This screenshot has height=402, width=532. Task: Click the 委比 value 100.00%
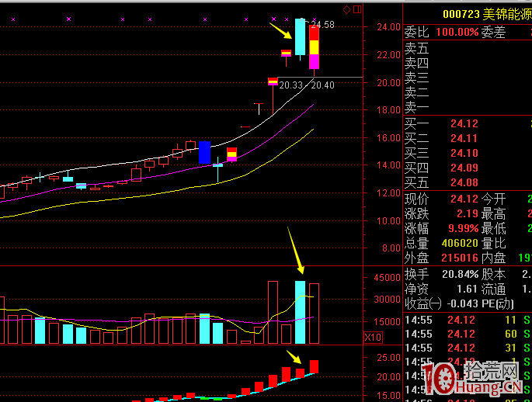click(457, 32)
